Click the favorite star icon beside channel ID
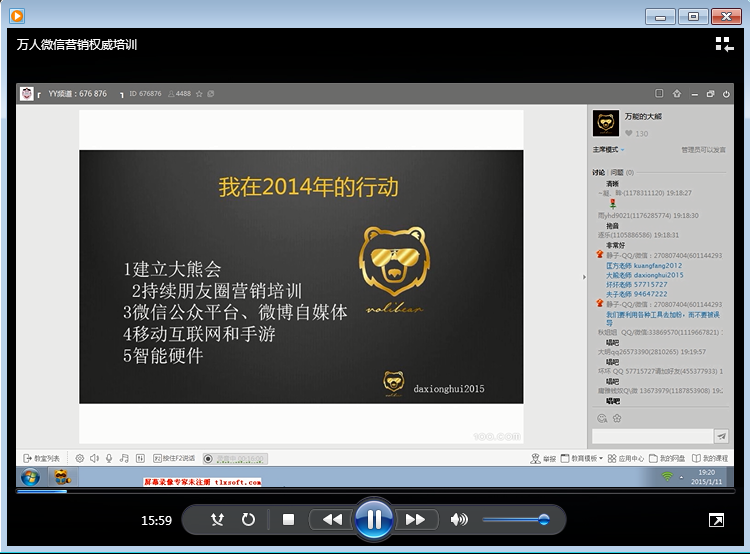750x554 pixels. (x=199, y=94)
